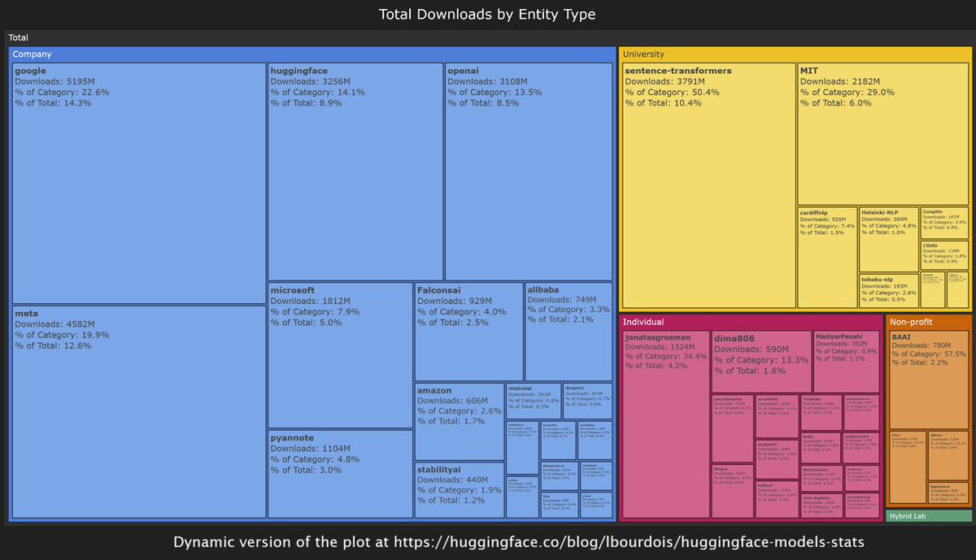Image resolution: width=976 pixels, height=560 pixels.
Task: Select the Falconsai treemap tile
Action: [468, 332]
